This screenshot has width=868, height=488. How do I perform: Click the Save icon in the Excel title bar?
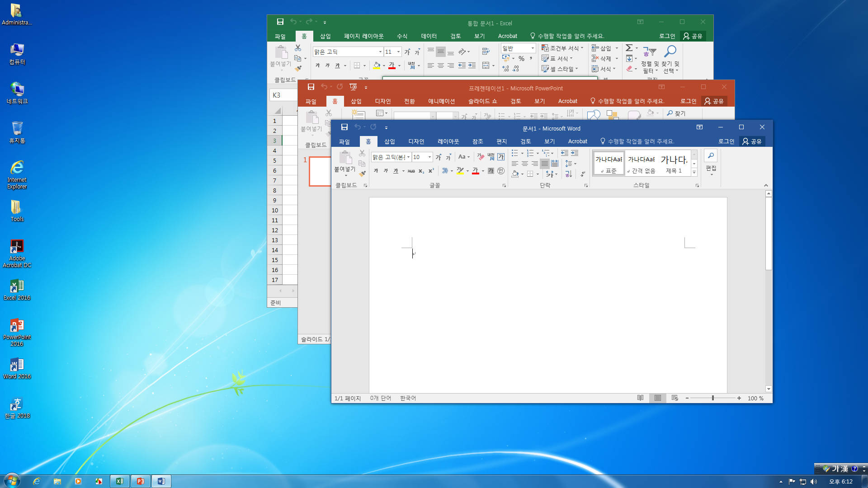[280, 22]
